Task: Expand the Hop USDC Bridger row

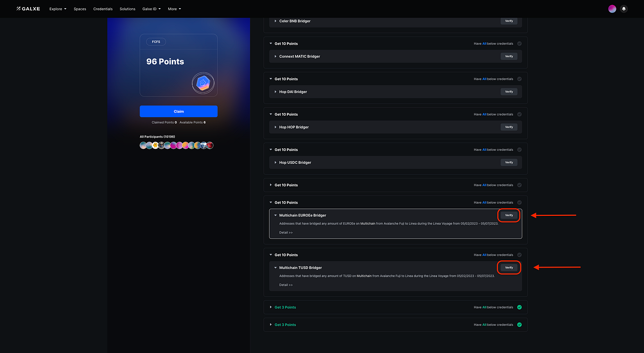Action: tap(275, 162)
